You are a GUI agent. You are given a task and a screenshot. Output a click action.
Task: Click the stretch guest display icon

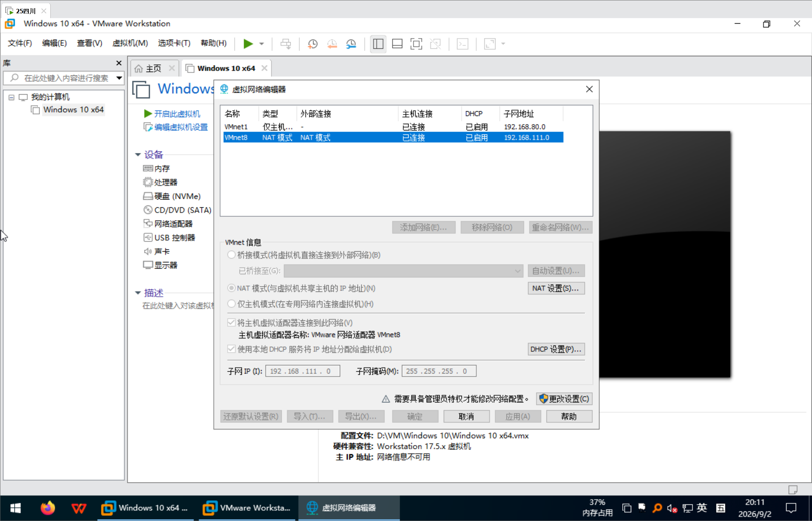coord(490,44)
